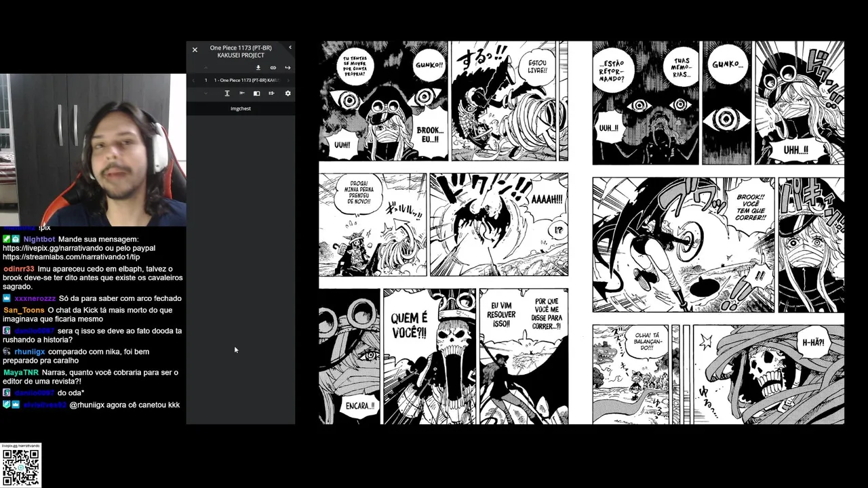Go to the previous chapter arrow
Viewport: 868px width, 488px height.
tap(193, 81)
